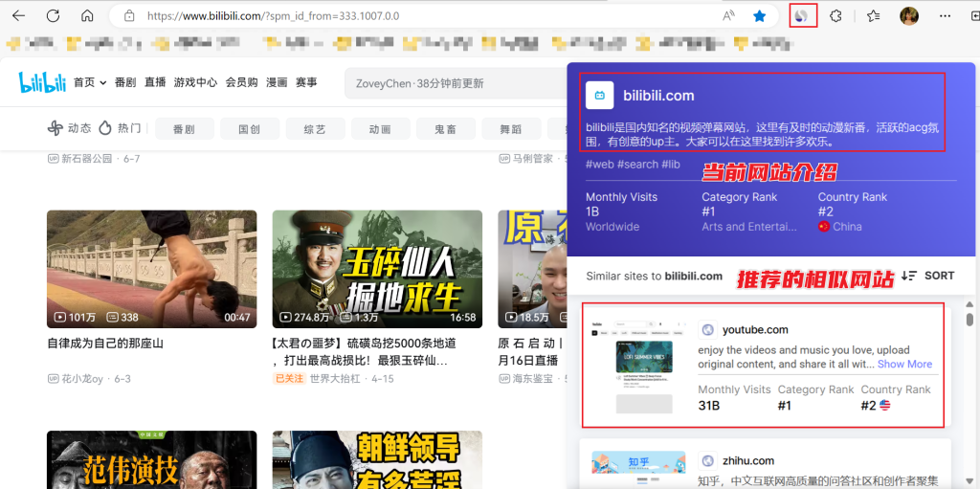Viewport: 980px width, 489px height.
Task: Open the 漫画 nav item
Action: [x=277, y=82]
